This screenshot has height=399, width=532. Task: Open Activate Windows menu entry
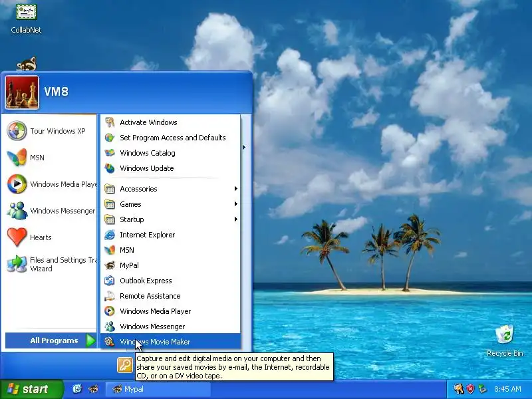[170, 122]
